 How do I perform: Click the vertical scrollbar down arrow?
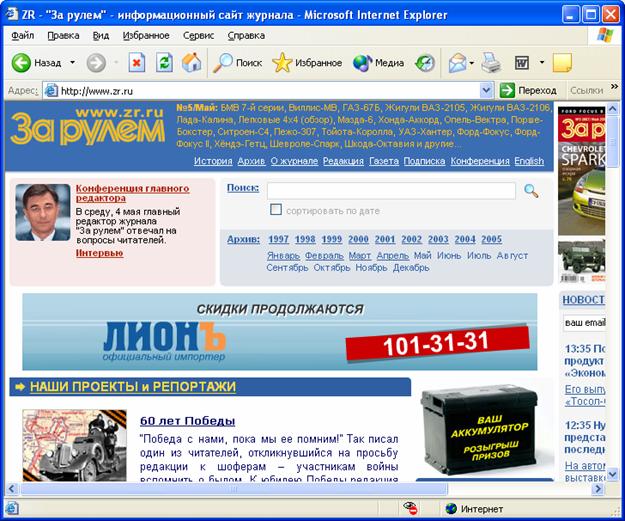[612, 474]
